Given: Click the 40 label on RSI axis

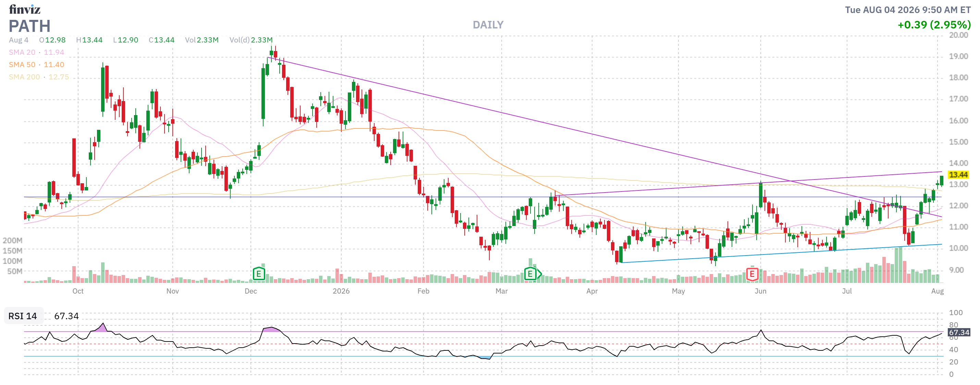Looking at the screenshot, I should tap(953, 350).
